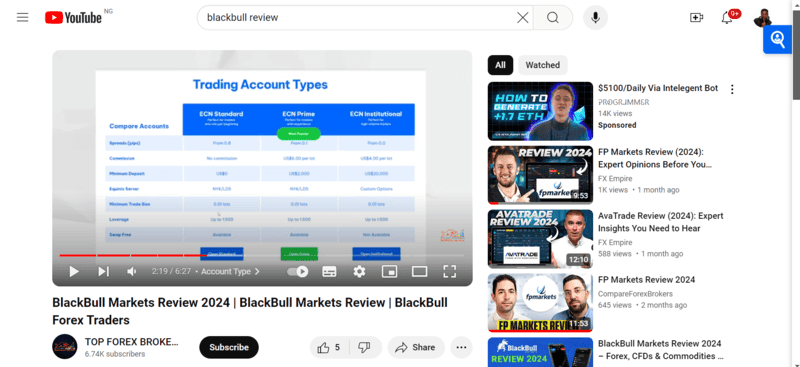The width and height of the screenshot is (800, 367).
Task: Dislike the video
Action: point(364,348)
